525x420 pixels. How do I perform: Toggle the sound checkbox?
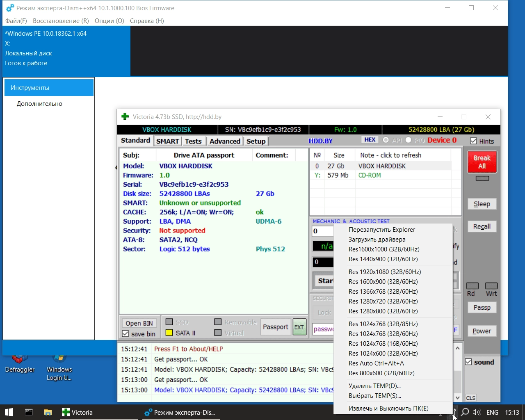[468, 362]
